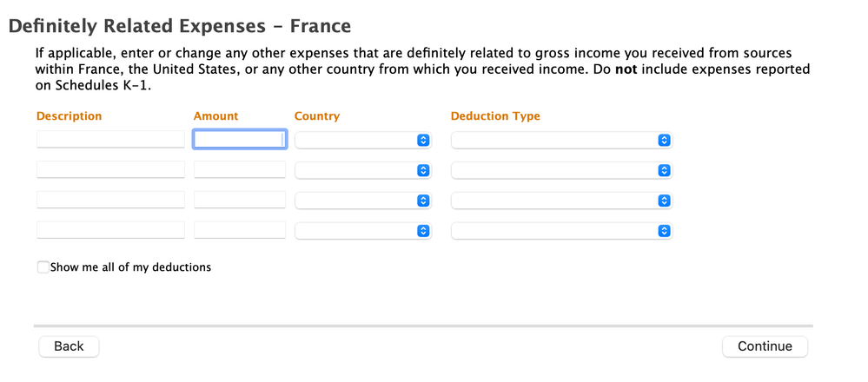Click the Deduction Type column header
The height and width of the screenshot is (382, 868).
point(495,116)
